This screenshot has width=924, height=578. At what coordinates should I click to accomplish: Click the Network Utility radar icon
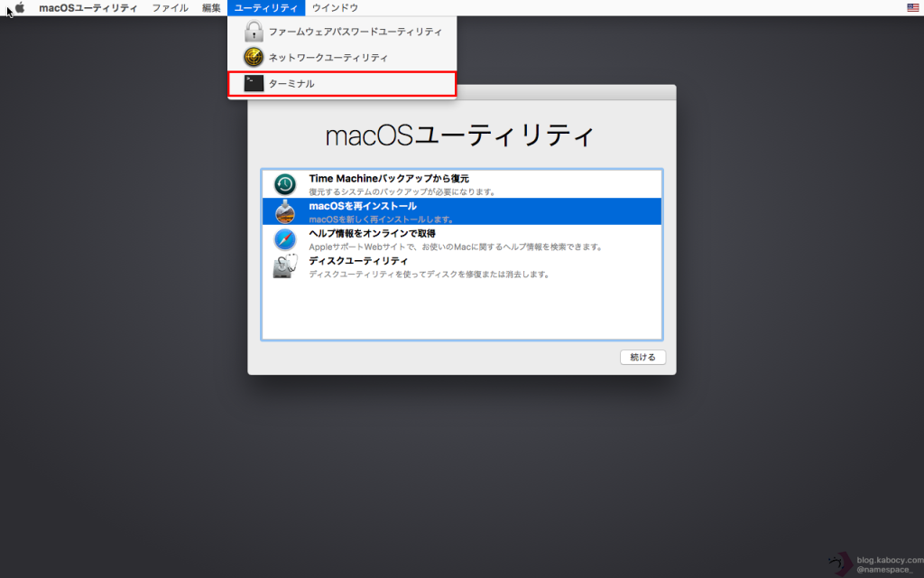254,58
